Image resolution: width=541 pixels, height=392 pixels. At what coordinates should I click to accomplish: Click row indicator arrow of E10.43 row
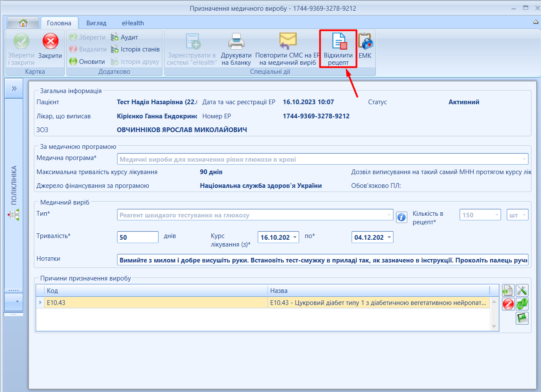click(x=40, y=303)
